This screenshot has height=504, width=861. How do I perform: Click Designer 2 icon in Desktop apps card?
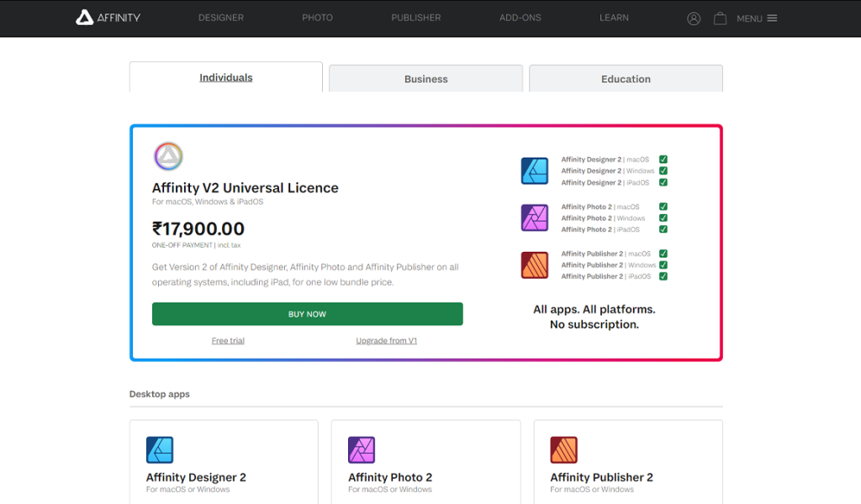[x=160, y=449]
